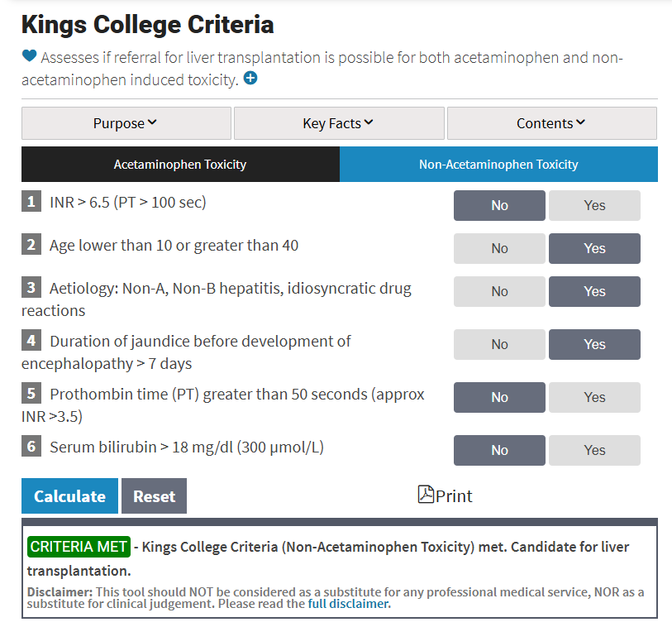Mark jaundice duration as No
The width and height of the screenshot is (672, 627).
(499, 344)
